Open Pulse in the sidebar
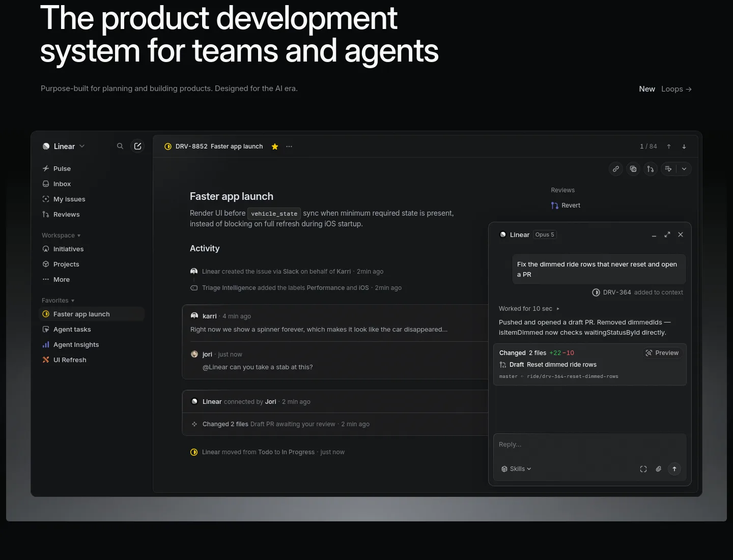Viewport: 733px width, 560px height. (x=92, y=169)
